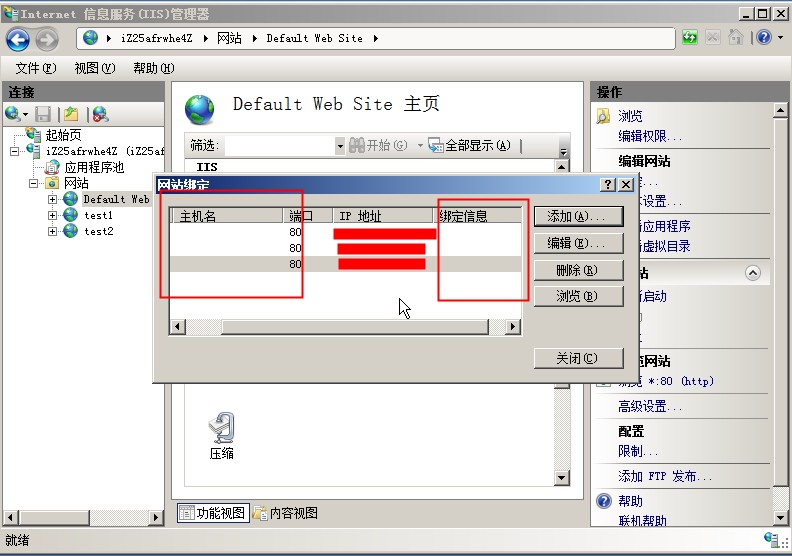The width and height of the screenshot is (792, 556).
Task: Click the 主机名 column header
Action: 228,216
